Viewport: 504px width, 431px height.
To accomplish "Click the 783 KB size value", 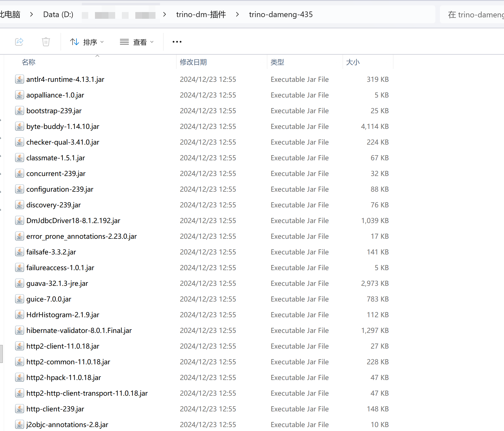I will click(378, 299).
